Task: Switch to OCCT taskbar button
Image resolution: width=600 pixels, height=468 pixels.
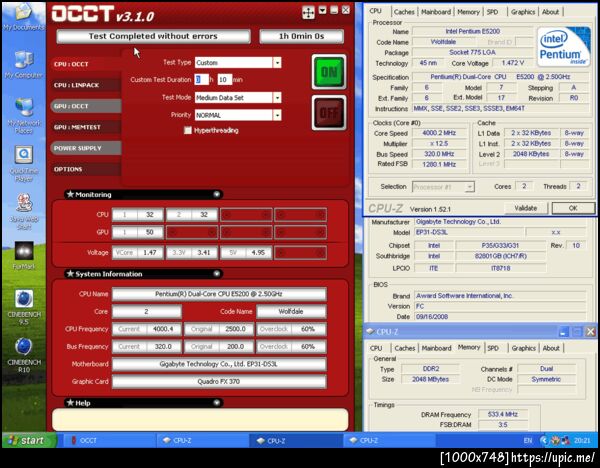Action: [x=108, y=440]
